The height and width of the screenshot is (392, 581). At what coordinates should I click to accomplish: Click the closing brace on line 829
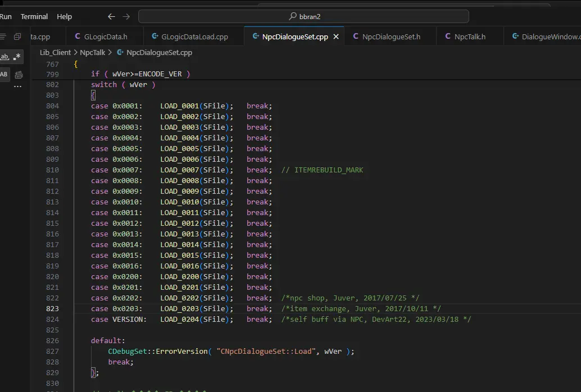[93, 373]
